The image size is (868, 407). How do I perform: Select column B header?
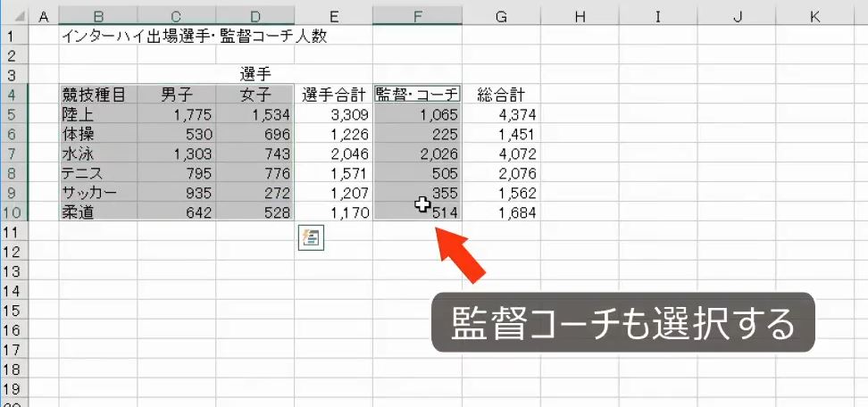coord(98,17)
